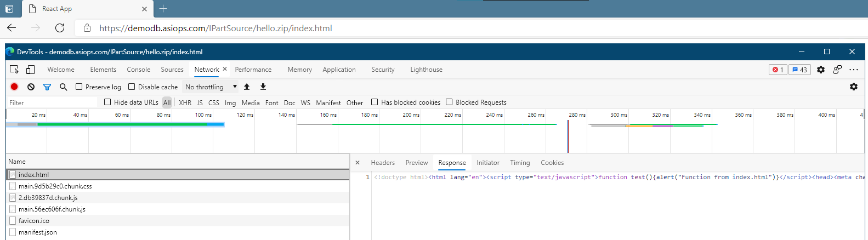Viewport: 868px width, 240px height.
Task: Toggle the network filter funnel icon
Action: pos(47,87)
